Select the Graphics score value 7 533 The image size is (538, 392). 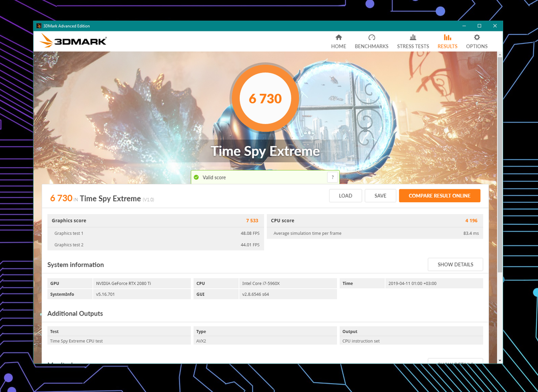point(252,220)
